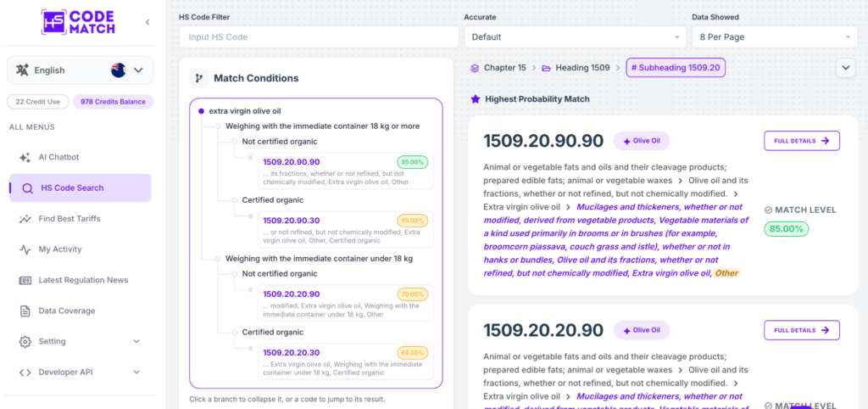
Task: Click the Developer API code icon
Action: 25,373
